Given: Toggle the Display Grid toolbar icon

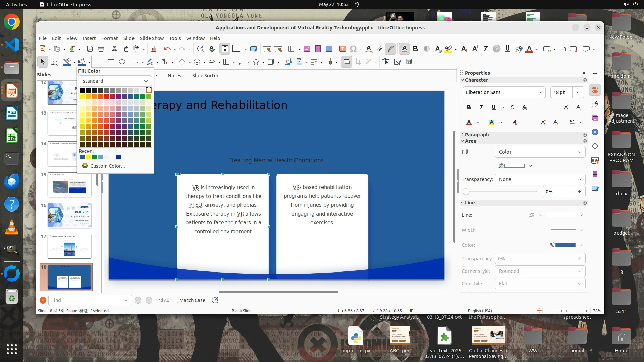Looking at the screenshot, I should pos(225,49).
